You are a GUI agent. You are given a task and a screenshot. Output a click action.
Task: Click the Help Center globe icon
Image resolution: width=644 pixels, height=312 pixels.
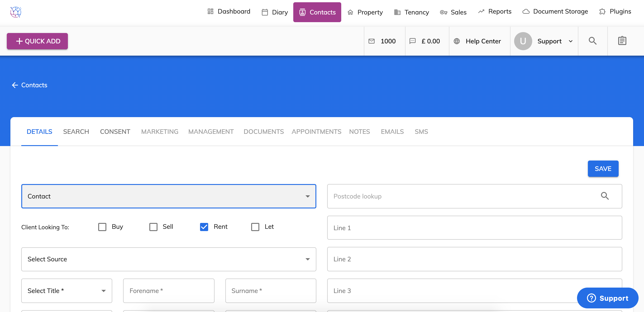pyautogui.click(x=456, y=41)
